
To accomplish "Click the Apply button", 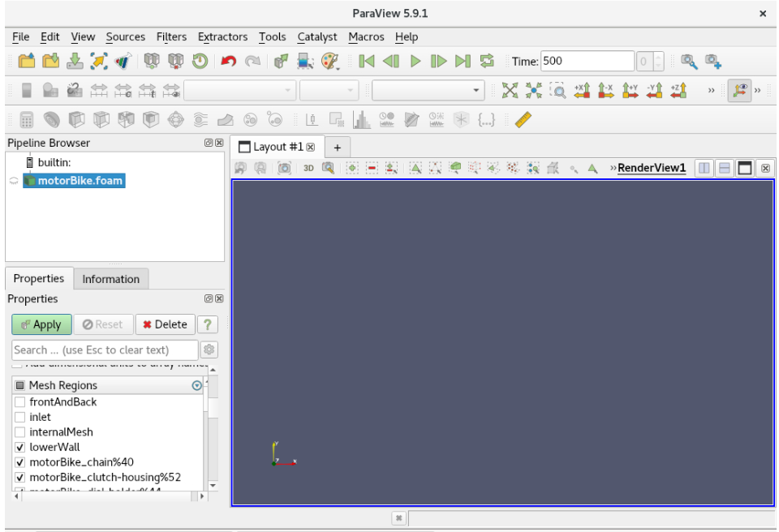I will pyautogui.click(x=41, y=324).
